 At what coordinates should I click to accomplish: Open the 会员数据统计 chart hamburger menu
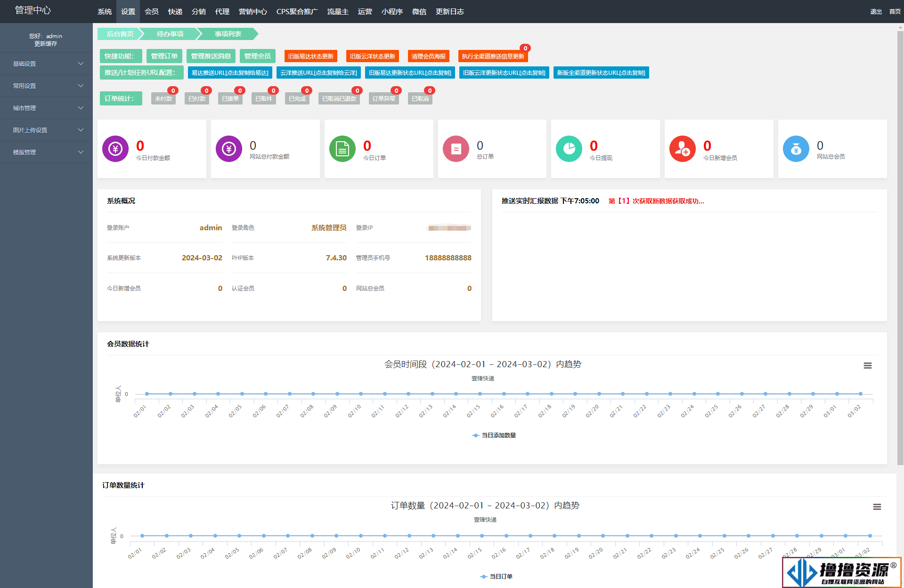867,366
